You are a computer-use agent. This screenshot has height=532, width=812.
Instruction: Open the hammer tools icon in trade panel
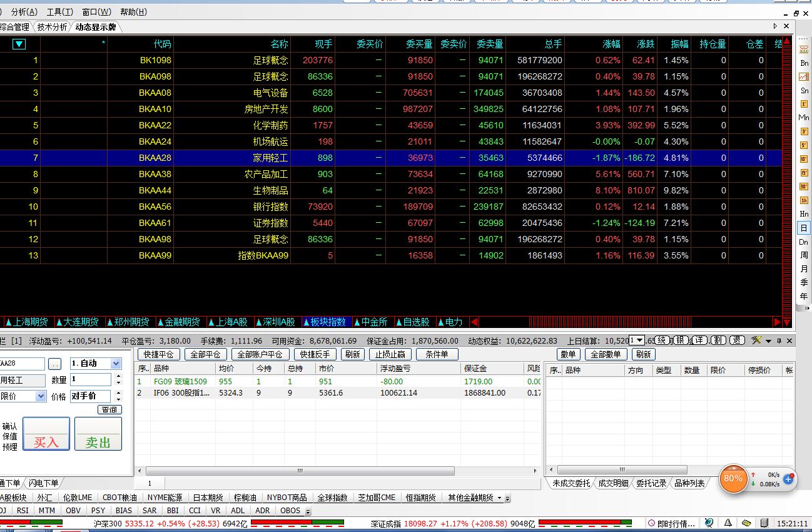point(756,340)
